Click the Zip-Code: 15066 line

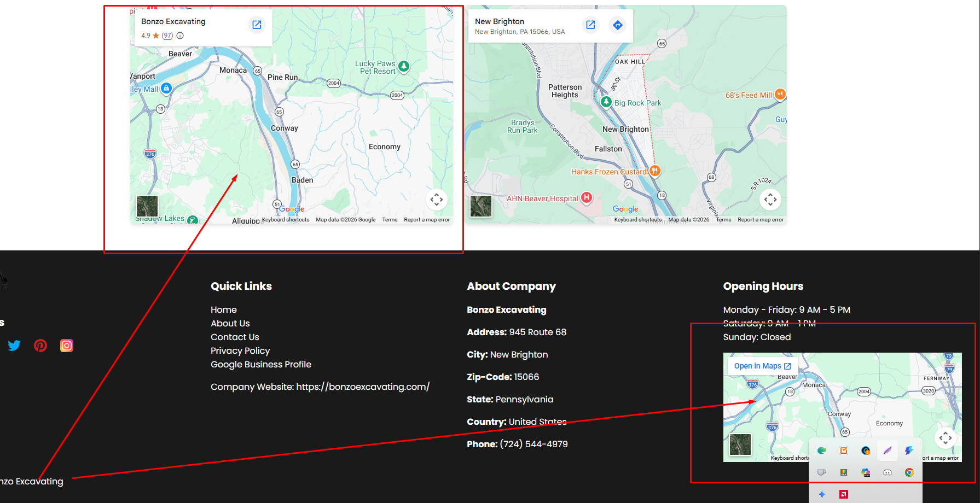[x=503, y=377]
